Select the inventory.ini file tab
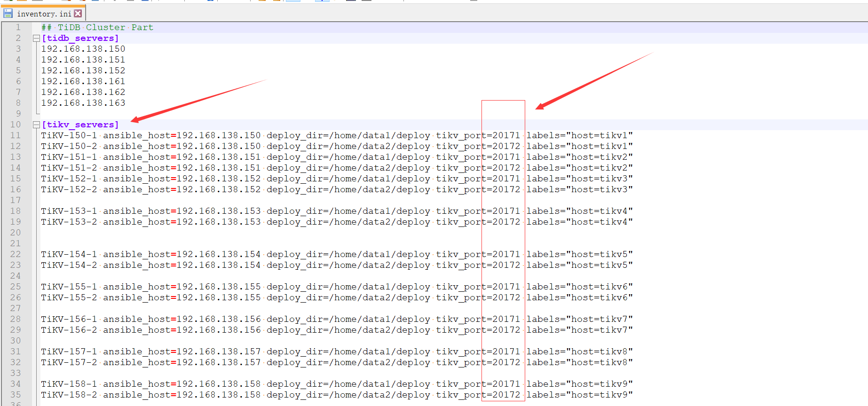The height and width of the screenshot is (406, 868). click(43, 13)
